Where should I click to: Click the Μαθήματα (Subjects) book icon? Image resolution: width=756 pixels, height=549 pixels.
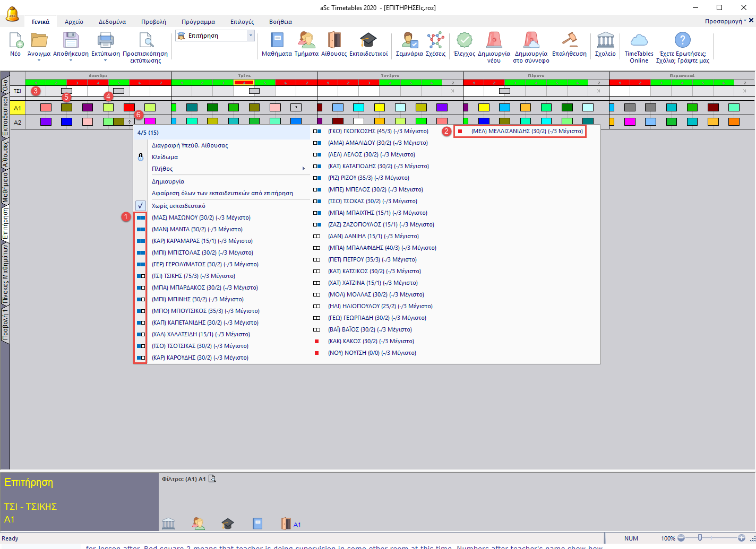click(x=277, y=41)
